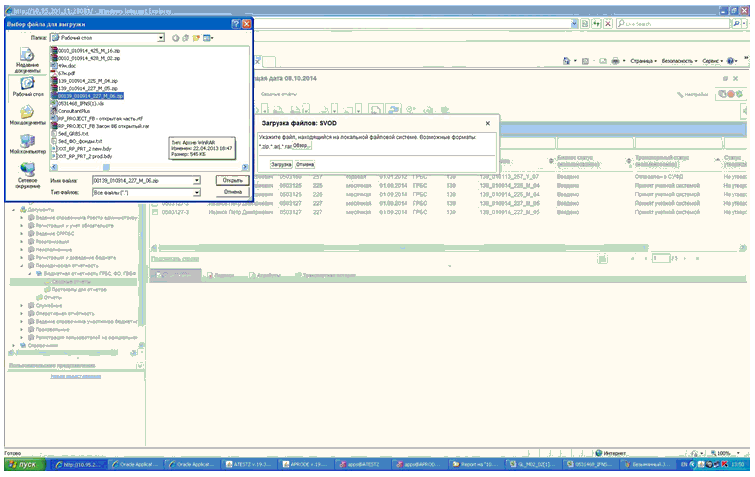
Task: Close the Загрузка файлов: SVOD popup
Action: 487,121
